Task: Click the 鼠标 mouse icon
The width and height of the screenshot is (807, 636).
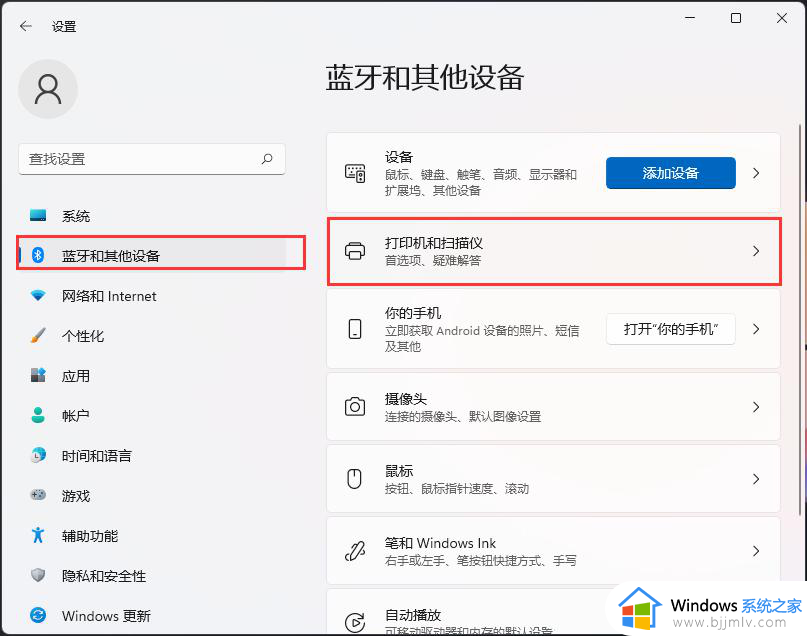Action: 354,479
